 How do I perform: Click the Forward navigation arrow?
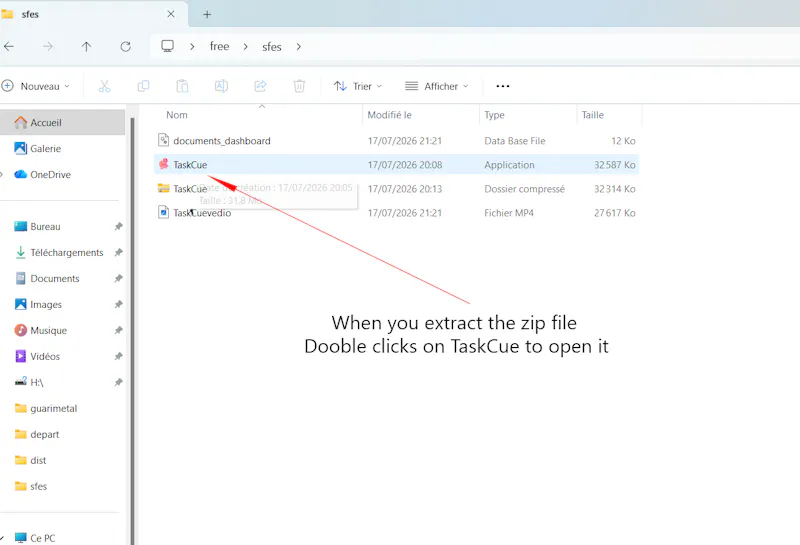click(x=47, y=46)
